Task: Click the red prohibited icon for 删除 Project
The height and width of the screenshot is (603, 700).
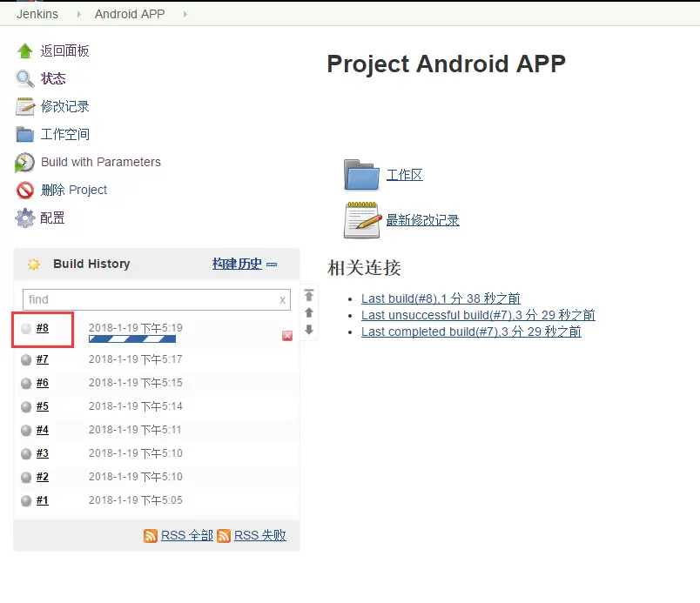Action: click(25, 190)
